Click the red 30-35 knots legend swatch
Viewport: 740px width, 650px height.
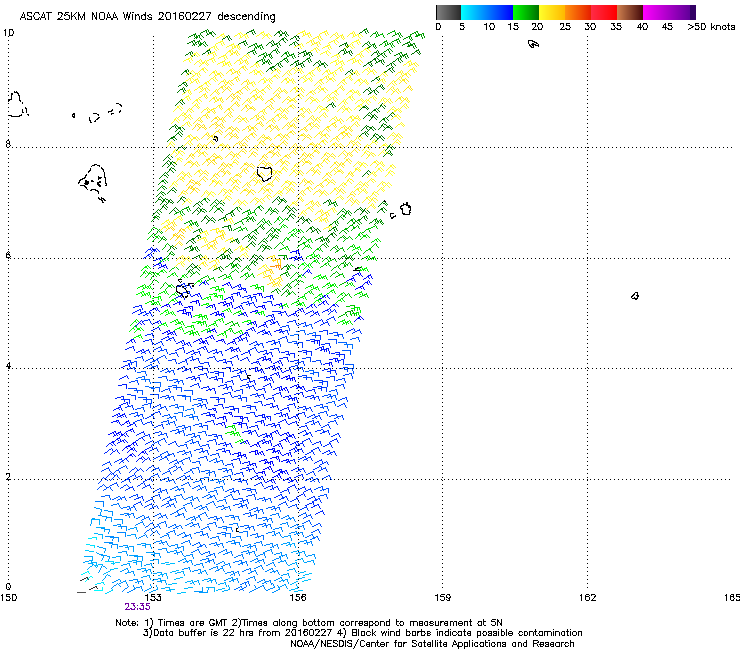[604, 12]
